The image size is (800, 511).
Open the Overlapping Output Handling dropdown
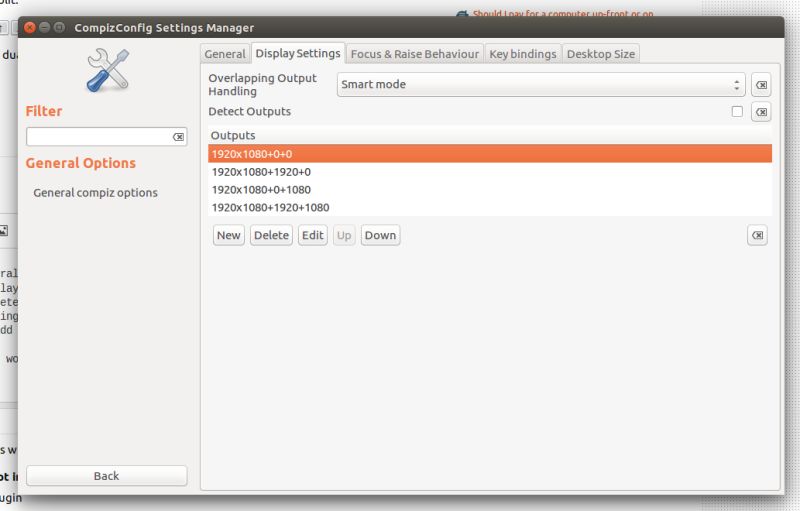(x=541, y=85)
